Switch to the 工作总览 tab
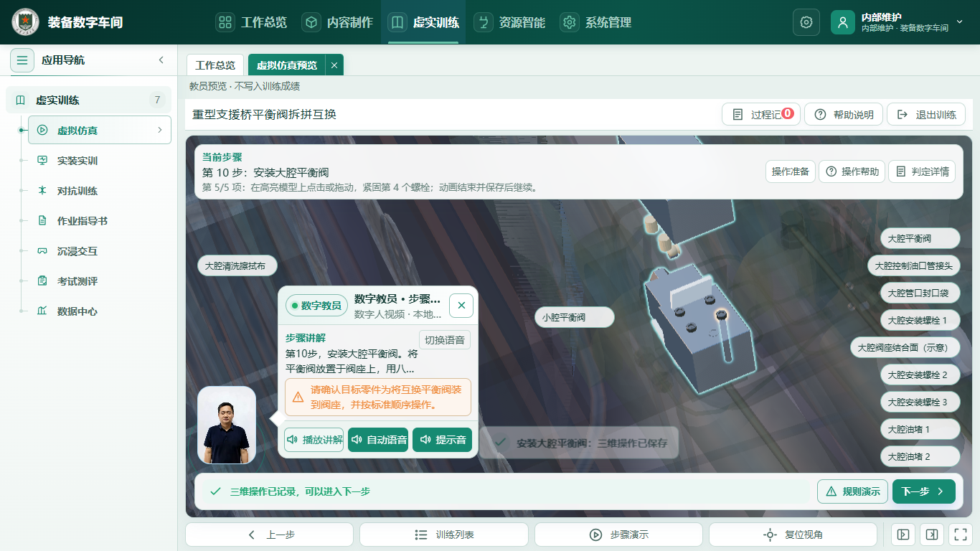The image size is (980, 551). pos(215,65)
